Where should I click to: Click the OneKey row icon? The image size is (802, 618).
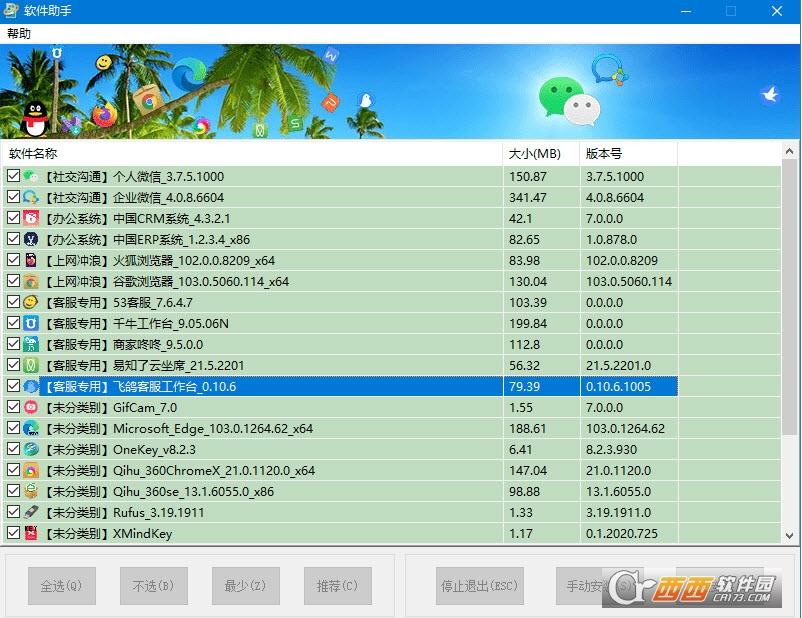point(31,449)
